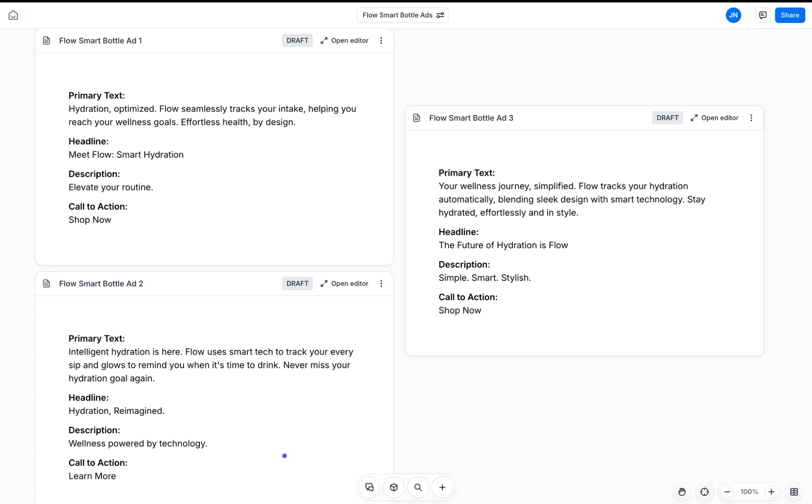Select the hand pan tool
The width and height of the screenshot is (812, 504).
(682, 491)
